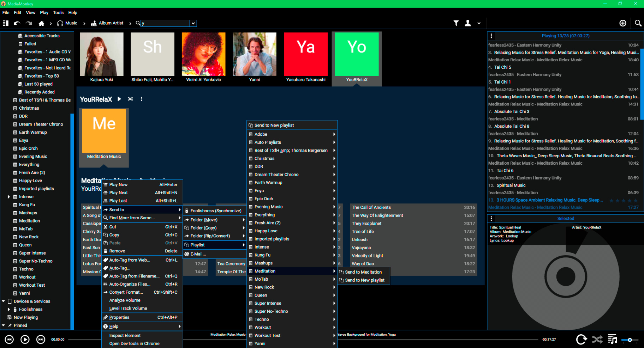Click the person view icon
This screenshot has width=644, height=348.
[468, 23]
